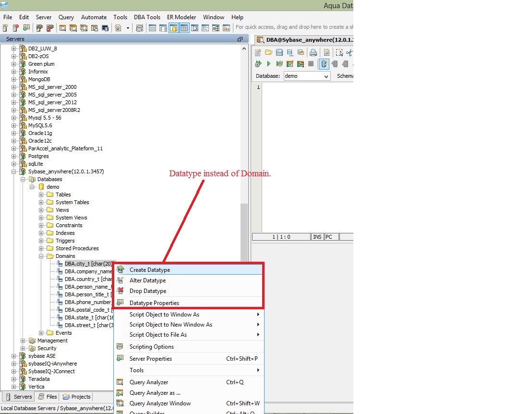Click the script document icon beside the dropdown arrow
This screenshot has height=414, width=532.
pyautogui.click(x=118, y=28)
